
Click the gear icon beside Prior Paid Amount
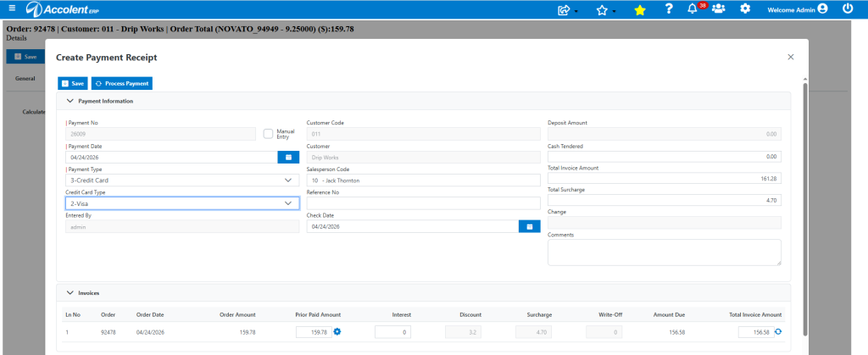pyautogui.click(x=337, y=332)
